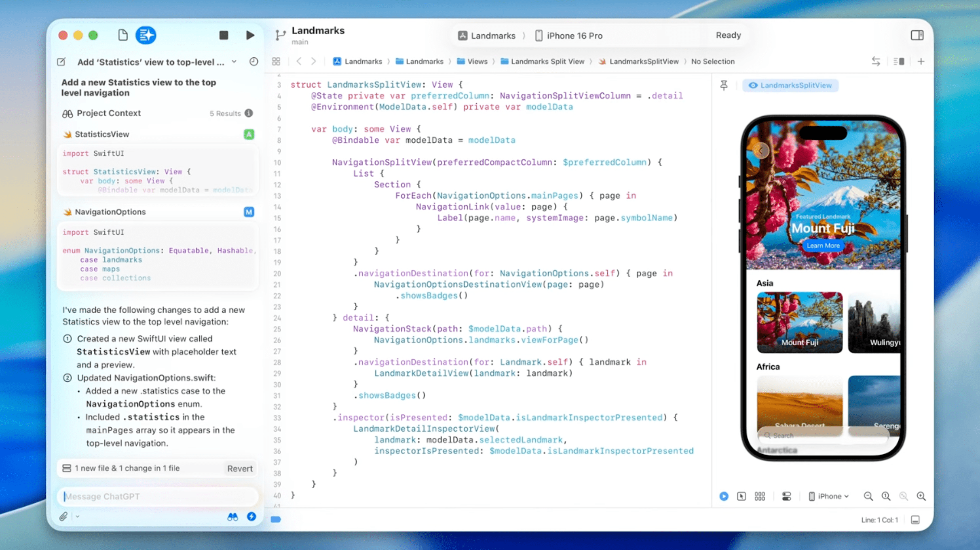Expand the chat title dropdown chevron
This screenshot has height=550, width=980.
(234, 62)
